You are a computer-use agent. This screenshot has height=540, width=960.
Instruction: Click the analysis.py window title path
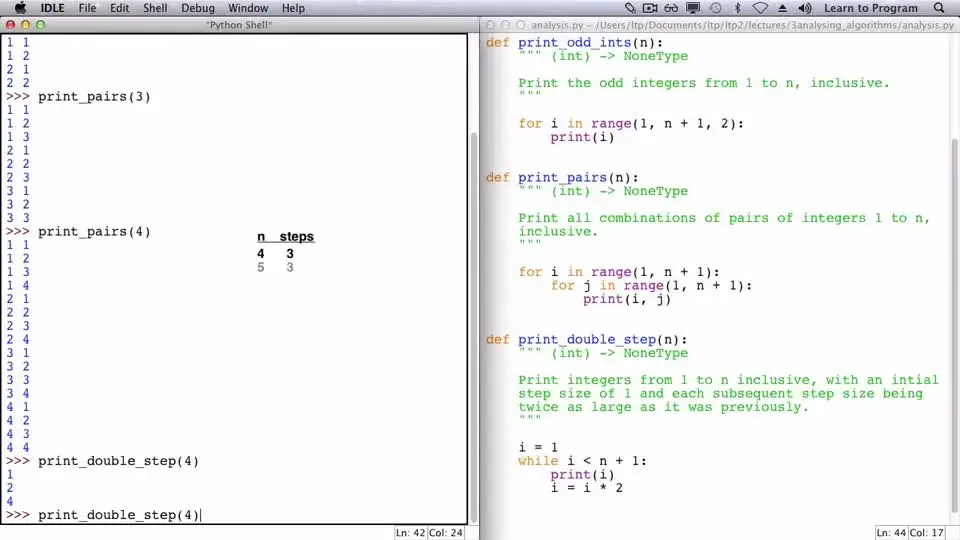(742, 25)
